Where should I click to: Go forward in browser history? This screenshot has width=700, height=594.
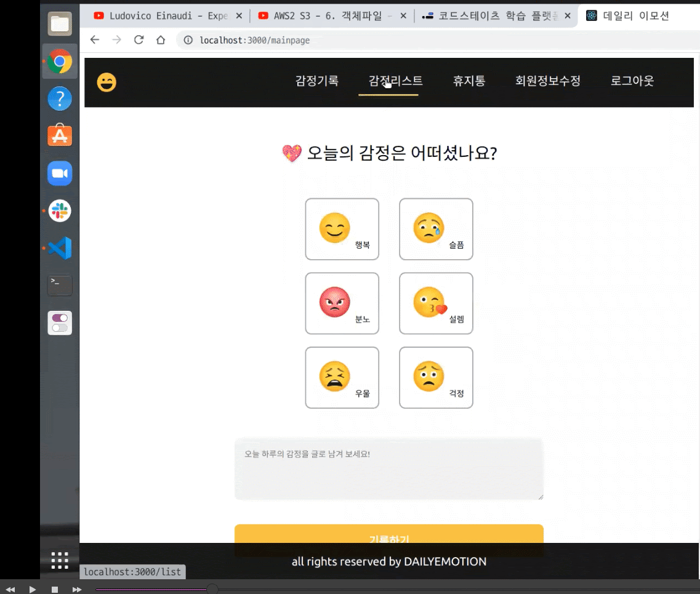117,40
